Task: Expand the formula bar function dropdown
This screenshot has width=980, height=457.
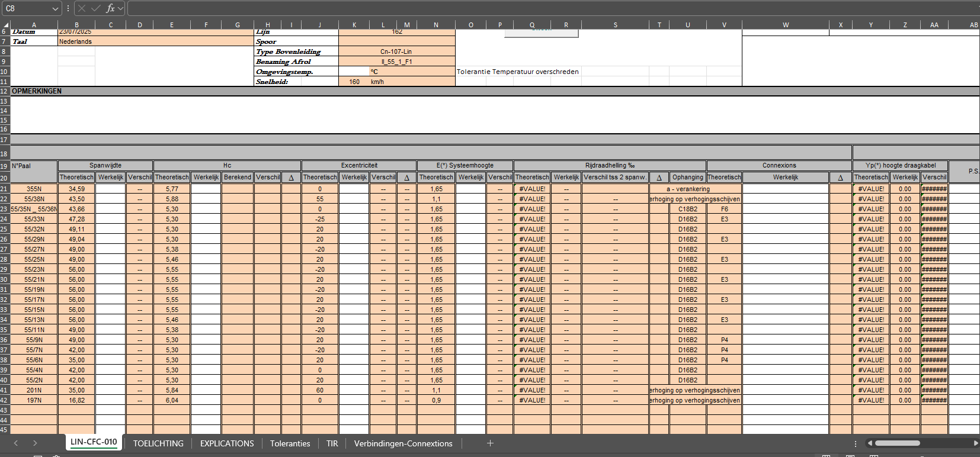Action: (x=120, y=8)
